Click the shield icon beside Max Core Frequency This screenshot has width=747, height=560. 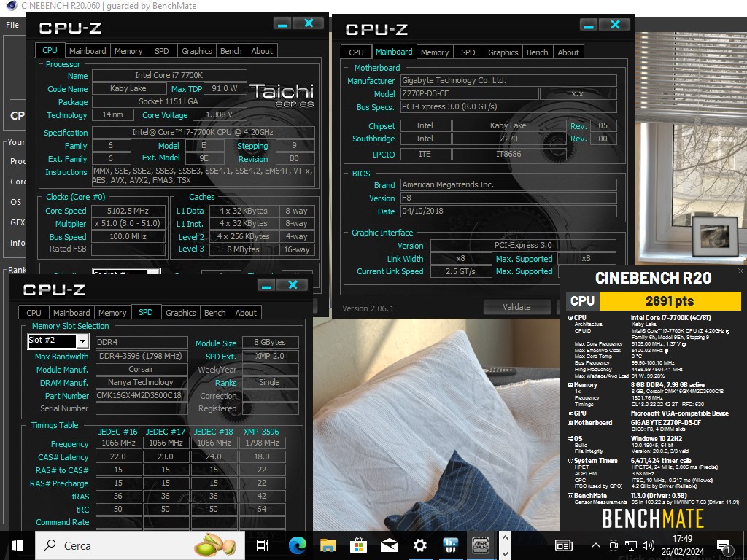[684, 344]
